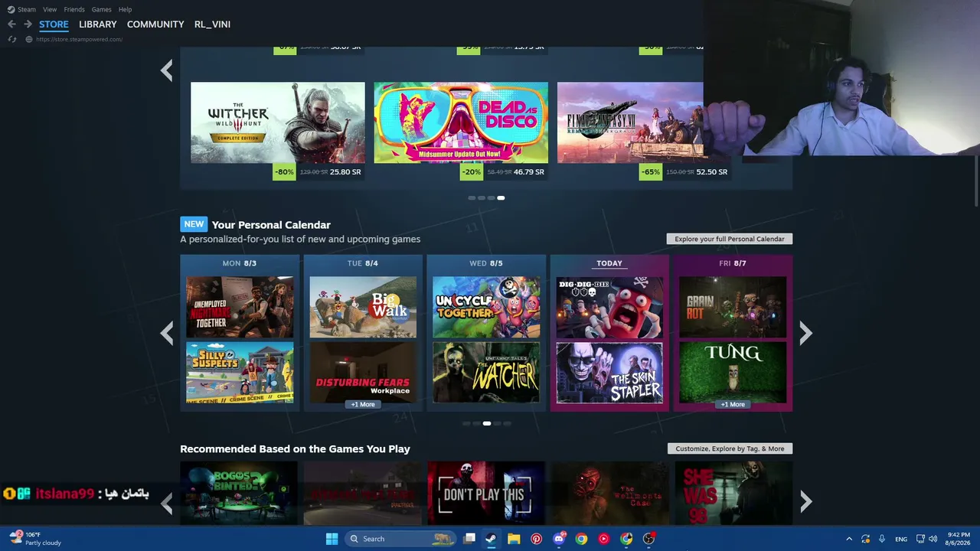
Task: Select the highlighted calendar page dot
Action: [487, 423]
